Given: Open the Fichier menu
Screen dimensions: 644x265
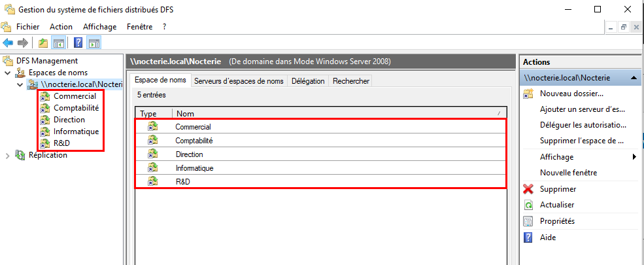Looking at the screenshot, I should (x=28, y=27).
